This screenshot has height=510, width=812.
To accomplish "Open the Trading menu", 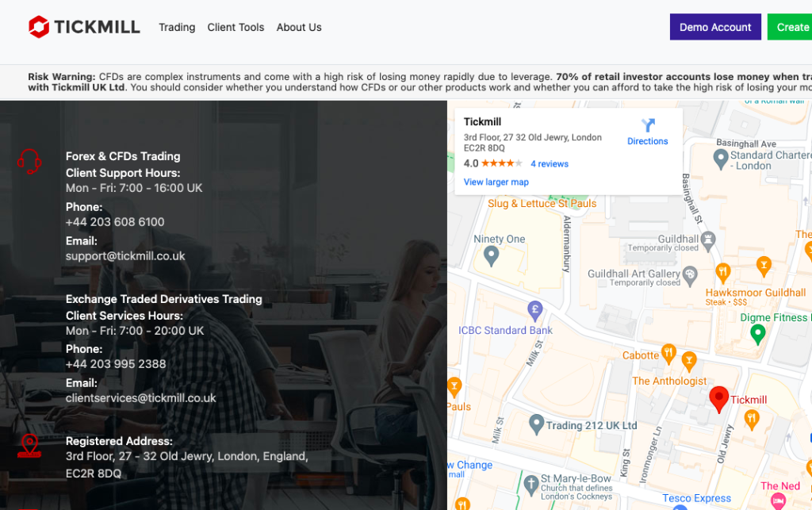I will tap(177, 27).
